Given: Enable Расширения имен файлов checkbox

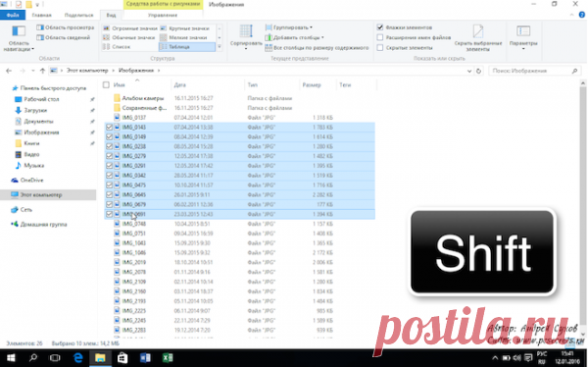Looking at the screenshot, I should (380, 37).
